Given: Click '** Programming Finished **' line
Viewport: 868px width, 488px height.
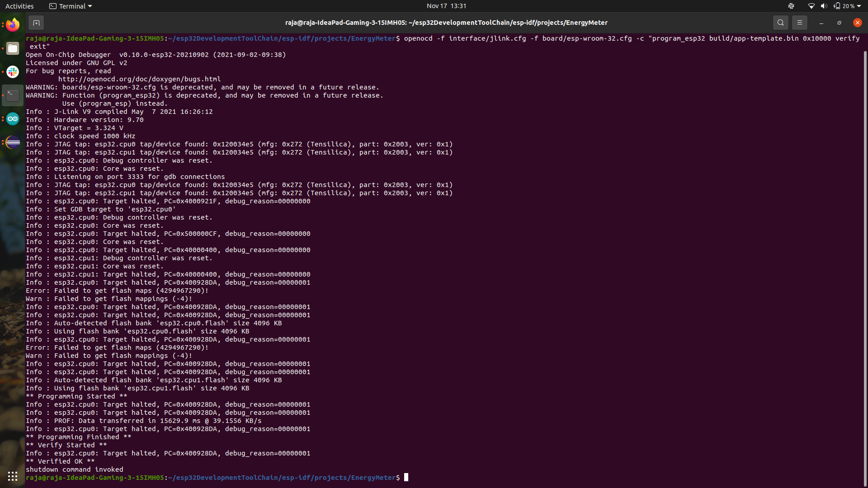Looking at the screenshot, I should click(79, 437).
